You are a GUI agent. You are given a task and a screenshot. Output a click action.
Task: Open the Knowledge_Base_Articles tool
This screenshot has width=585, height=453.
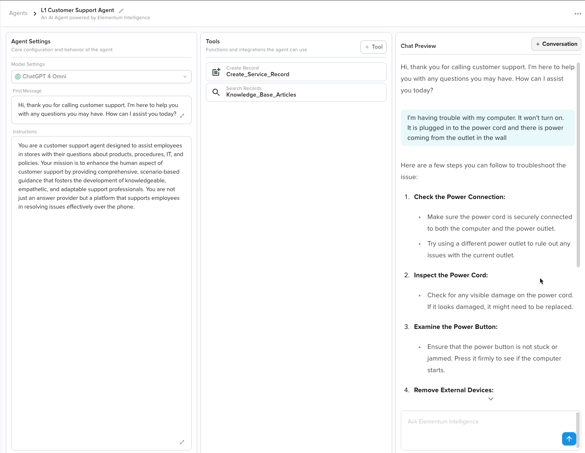click(x=296, y=92)
